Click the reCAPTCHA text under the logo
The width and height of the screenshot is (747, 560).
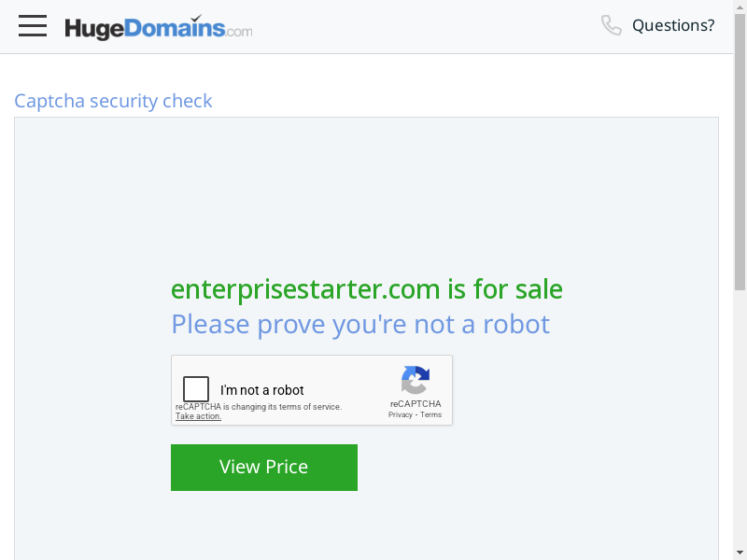(416, 404)
